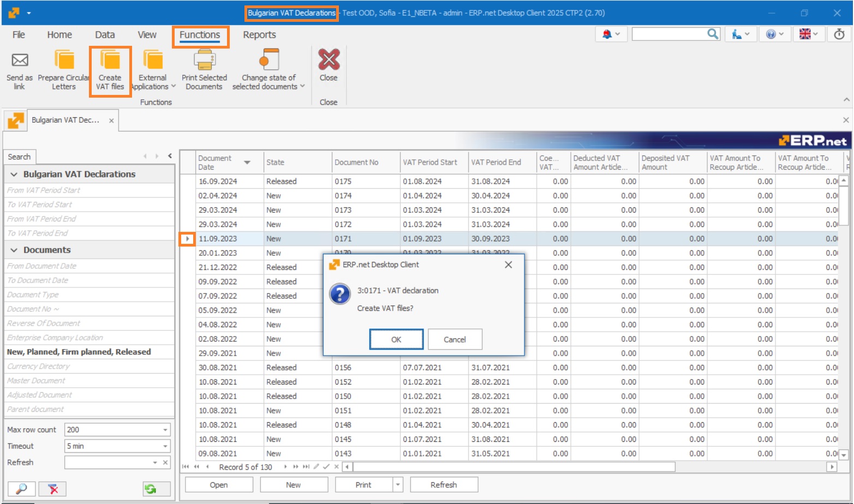Click the magnifier icon in top search box
The height and width of the screenshot is (504, 854).
[713, 34]
